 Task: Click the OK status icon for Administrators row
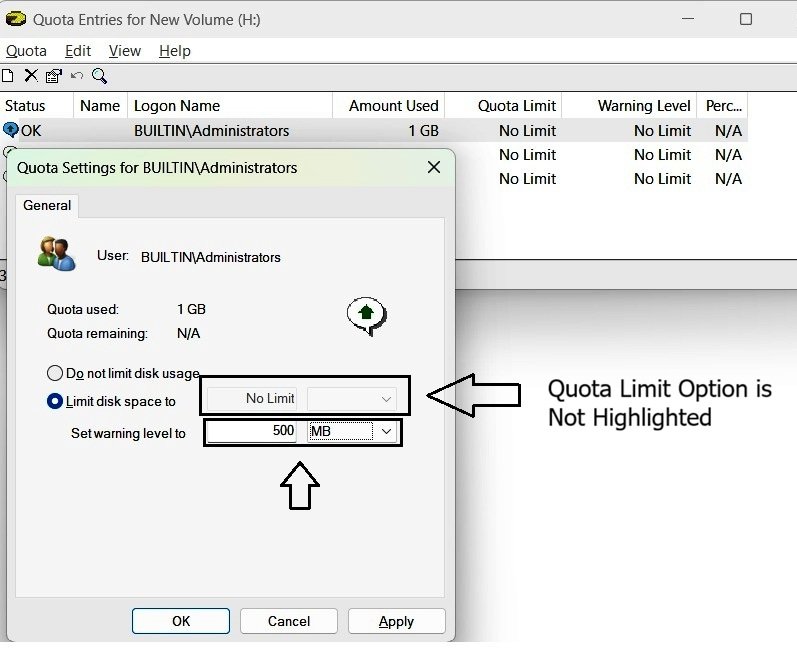(11, 130)
